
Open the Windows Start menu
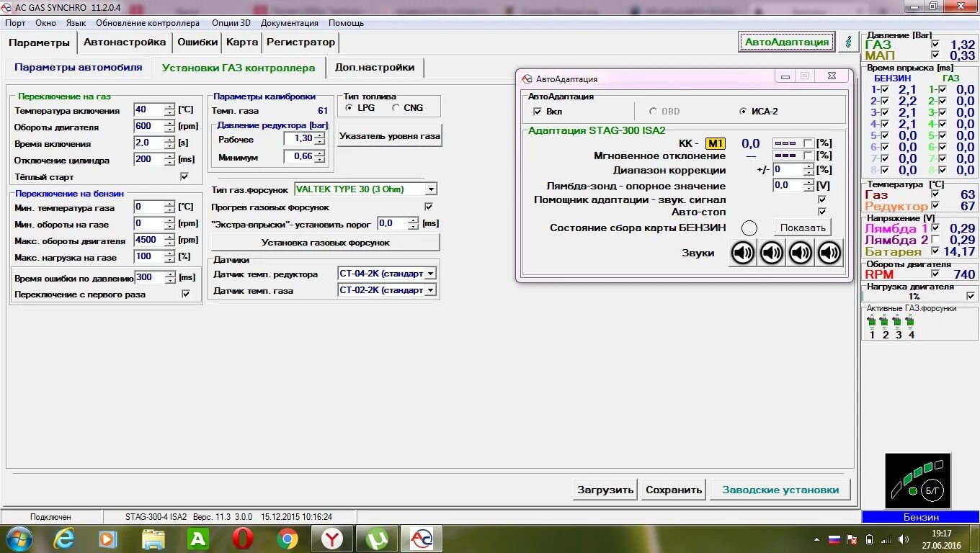pos(19,539)
